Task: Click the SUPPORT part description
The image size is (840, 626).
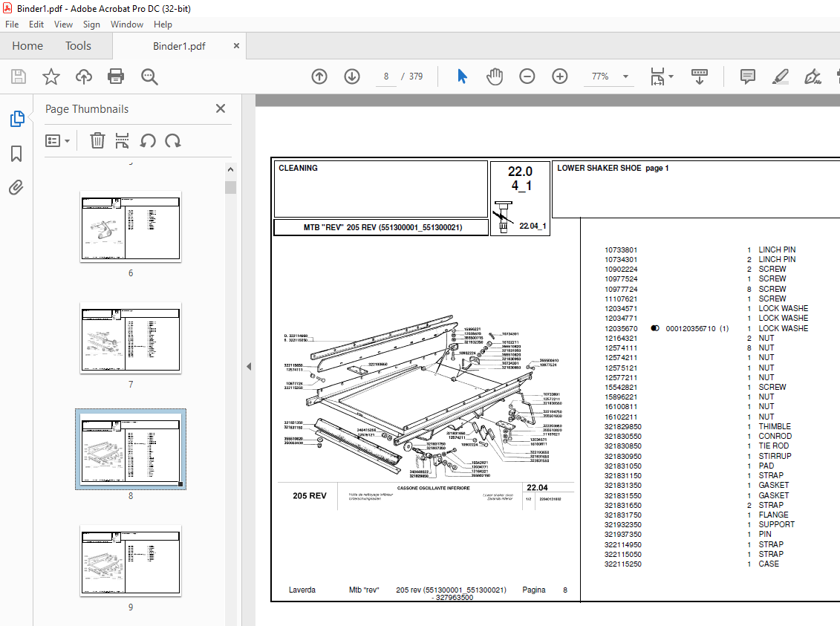Action: 776,524
